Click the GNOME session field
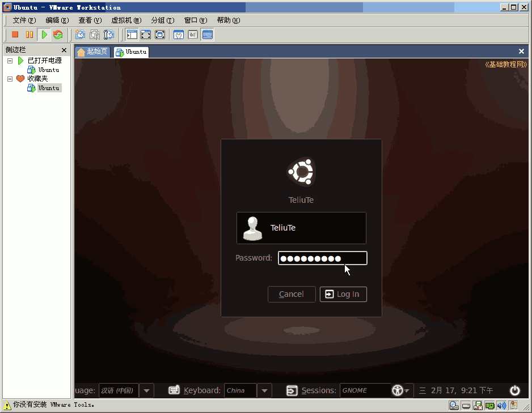The height and width of the screenshot is (413, 532). 365,391
